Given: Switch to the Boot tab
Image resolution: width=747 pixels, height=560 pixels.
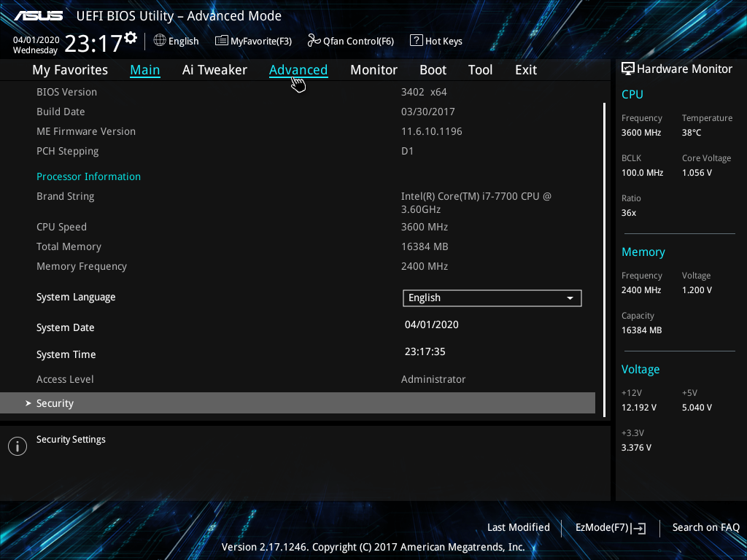Looking at the screenshot, I should point(433,70).
